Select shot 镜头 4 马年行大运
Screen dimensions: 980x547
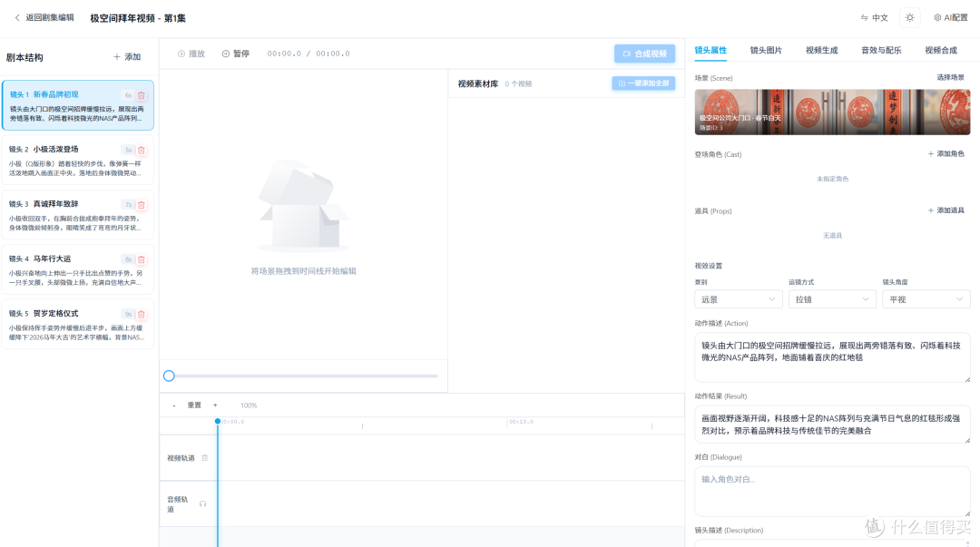click(x=77, y=269)
